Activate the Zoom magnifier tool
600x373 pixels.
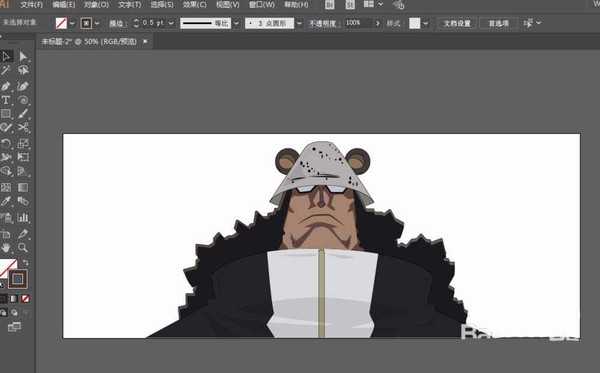pos(23,248)
